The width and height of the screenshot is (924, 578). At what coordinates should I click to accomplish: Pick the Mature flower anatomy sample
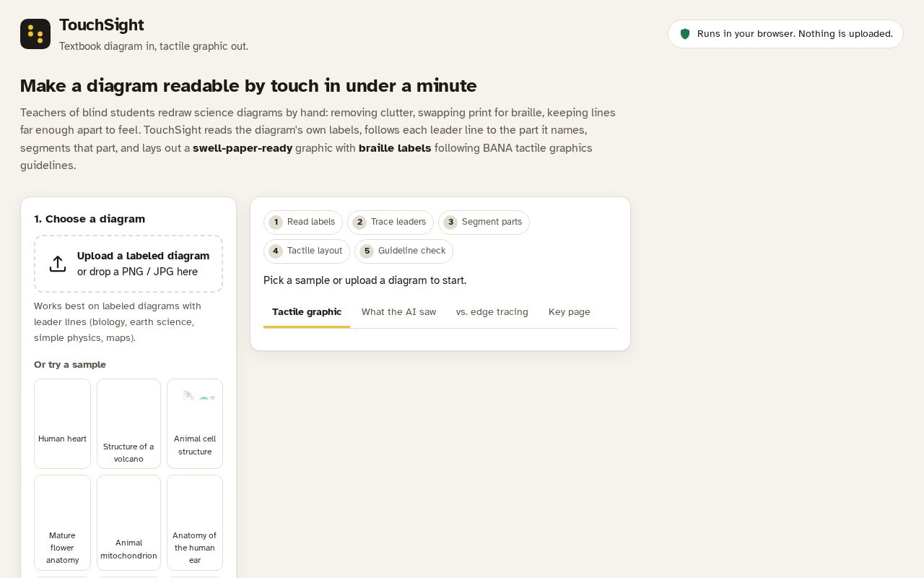click(62, 522)
